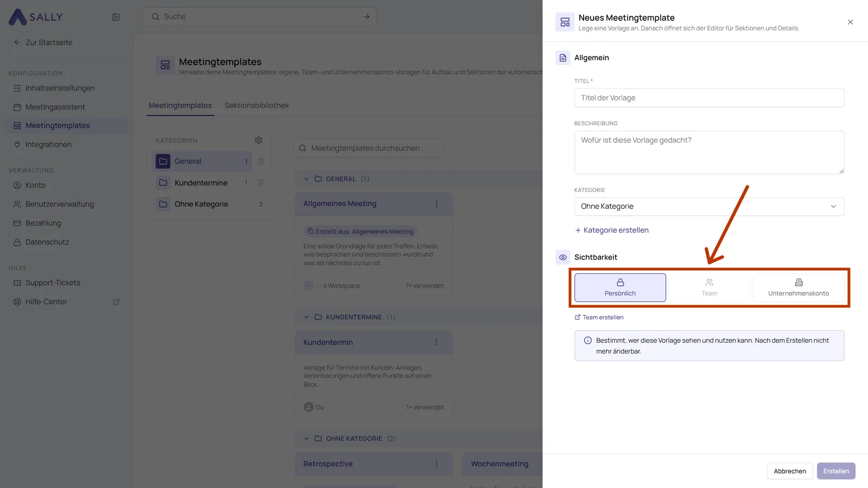Open Allgemeines Meeting options menu
The height and width of the screenshot is (488, 868).
(x=436, y=204)
